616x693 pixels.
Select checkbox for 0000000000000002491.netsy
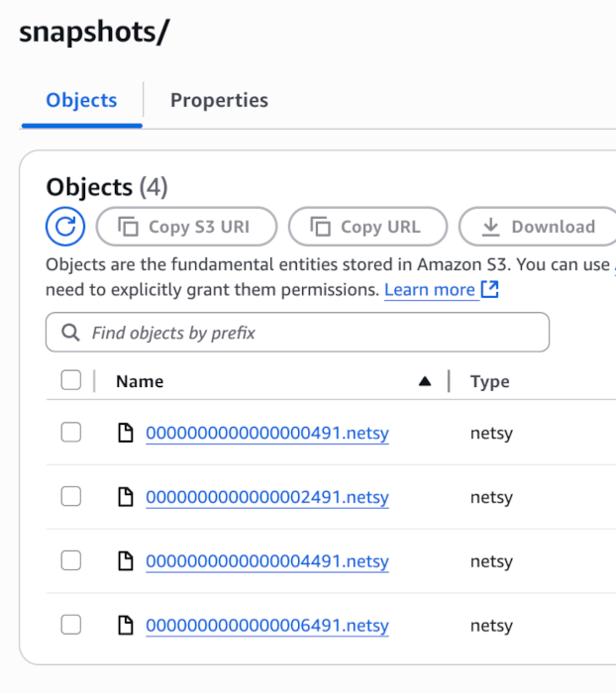[71, 496]
